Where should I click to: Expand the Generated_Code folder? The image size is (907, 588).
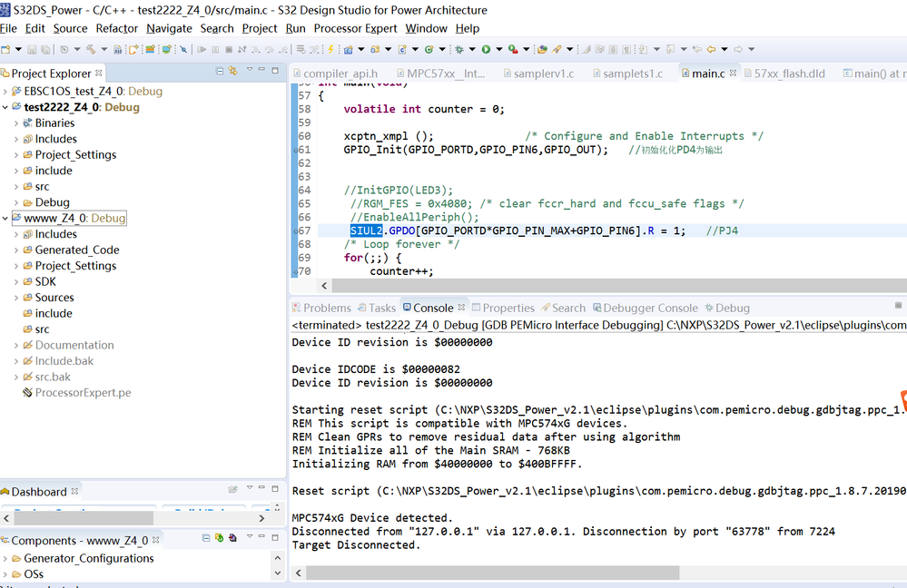pos(16,250)
